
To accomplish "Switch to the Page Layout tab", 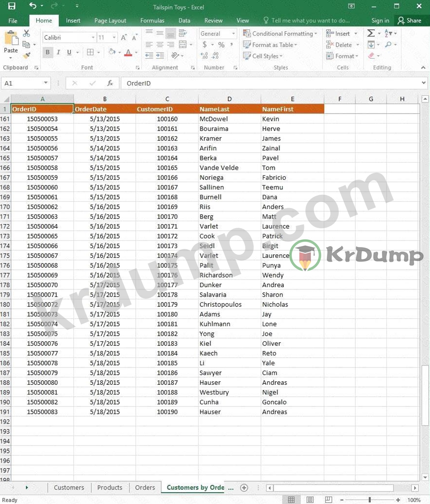I will (110, 20).
